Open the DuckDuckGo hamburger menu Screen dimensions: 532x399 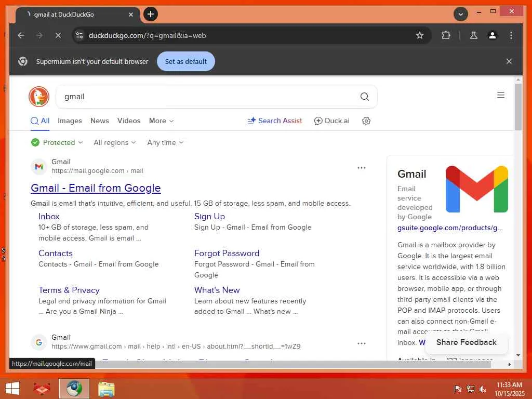[x=500, y=95]
